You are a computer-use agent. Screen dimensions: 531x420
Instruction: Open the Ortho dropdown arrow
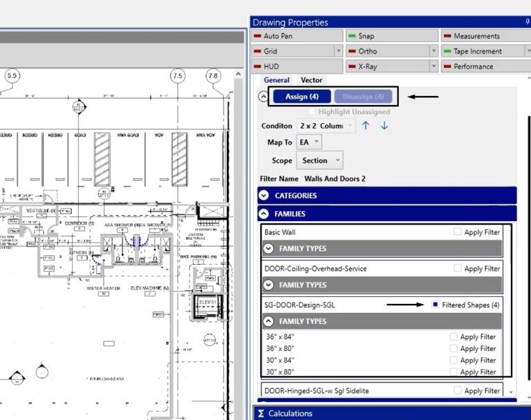click(434, 51)
